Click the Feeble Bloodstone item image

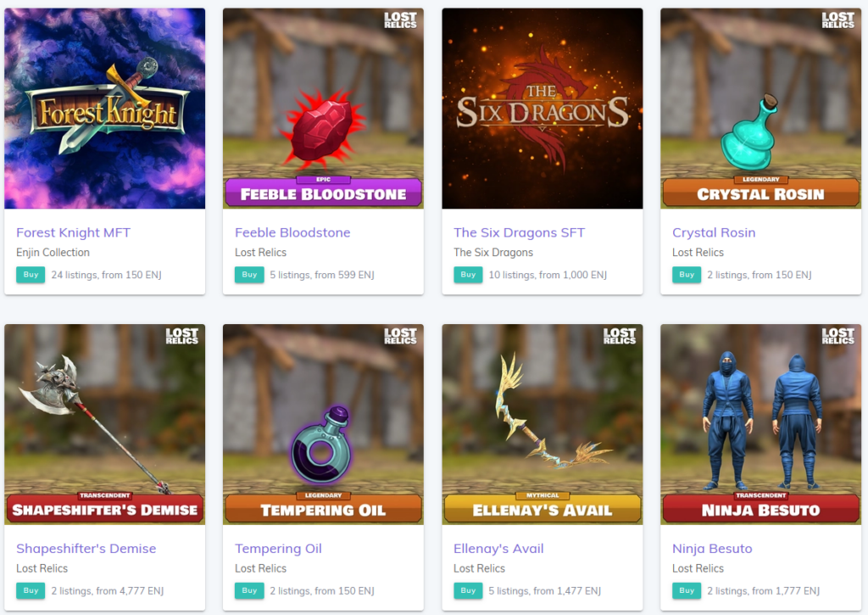point(323,109)
